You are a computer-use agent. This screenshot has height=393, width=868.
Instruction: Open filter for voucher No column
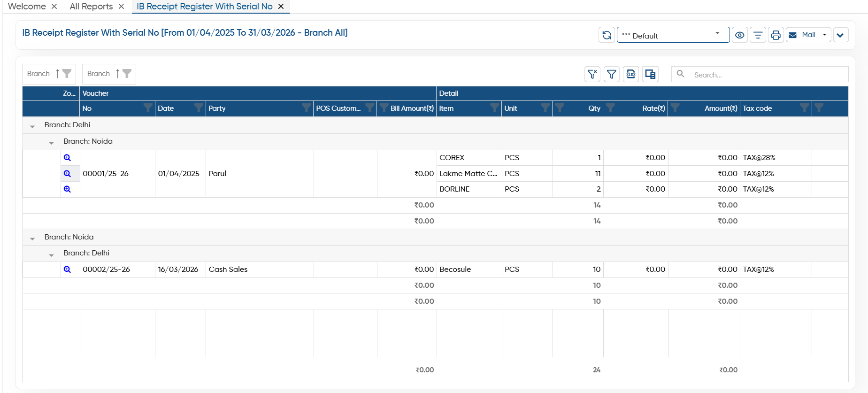148,108
